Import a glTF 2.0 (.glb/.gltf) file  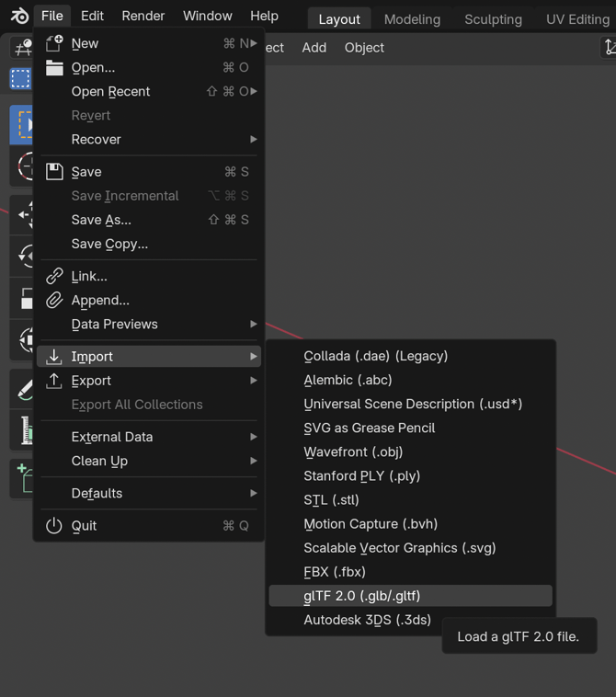pyautogui.click(x=411, y=596)
